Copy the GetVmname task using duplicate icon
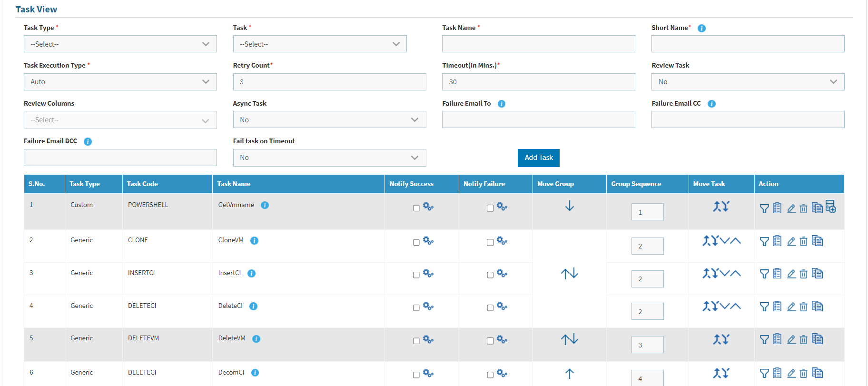Viewport: 868px width, 386px height. [817, 208]
